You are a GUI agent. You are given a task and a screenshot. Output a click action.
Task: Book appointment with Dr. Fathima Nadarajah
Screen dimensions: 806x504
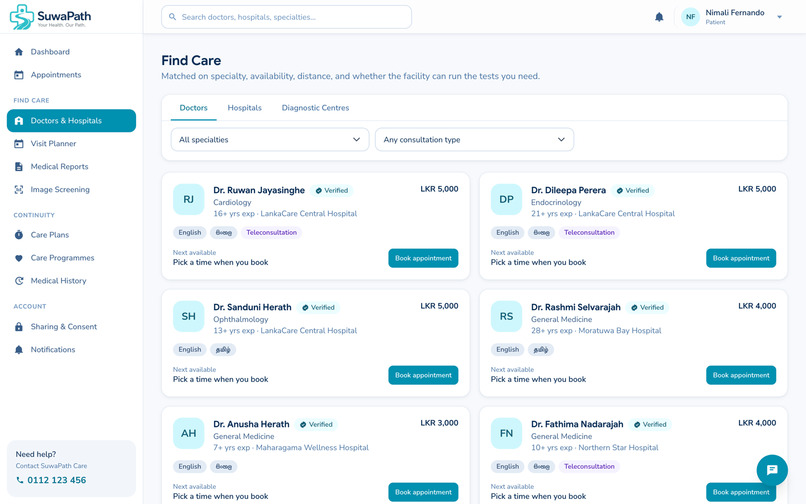pyautogui.click(x=741, y=492)
